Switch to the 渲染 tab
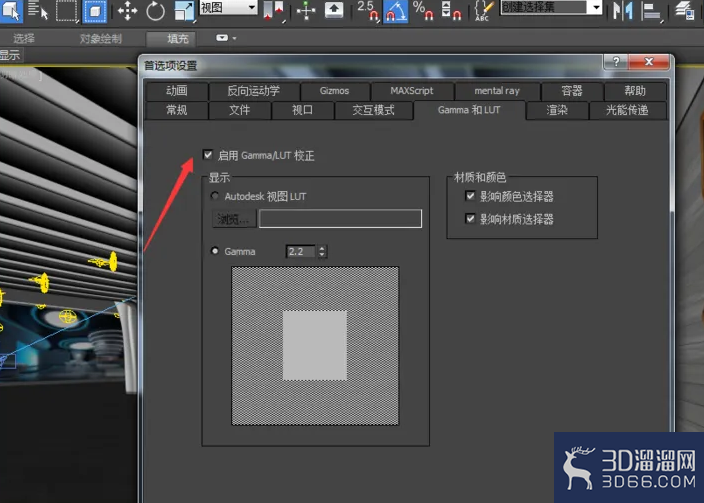704x503 pixels. [x=557, y=110]
